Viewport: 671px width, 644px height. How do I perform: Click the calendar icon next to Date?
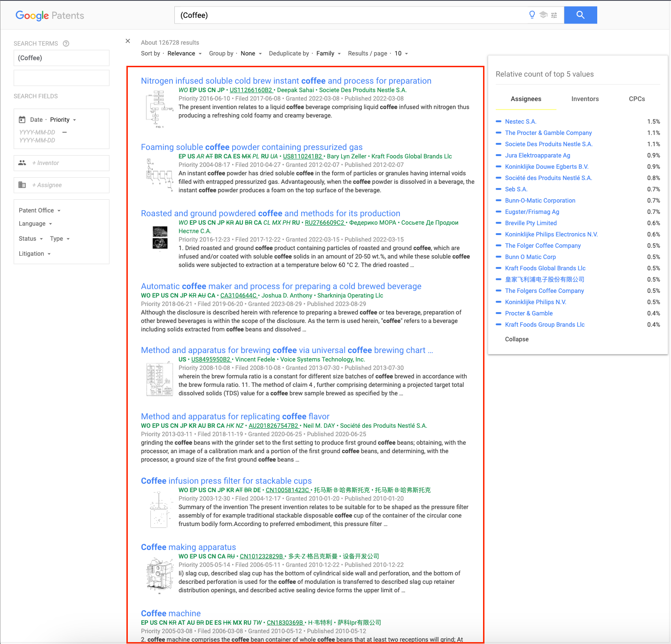(x=22, y=119)
